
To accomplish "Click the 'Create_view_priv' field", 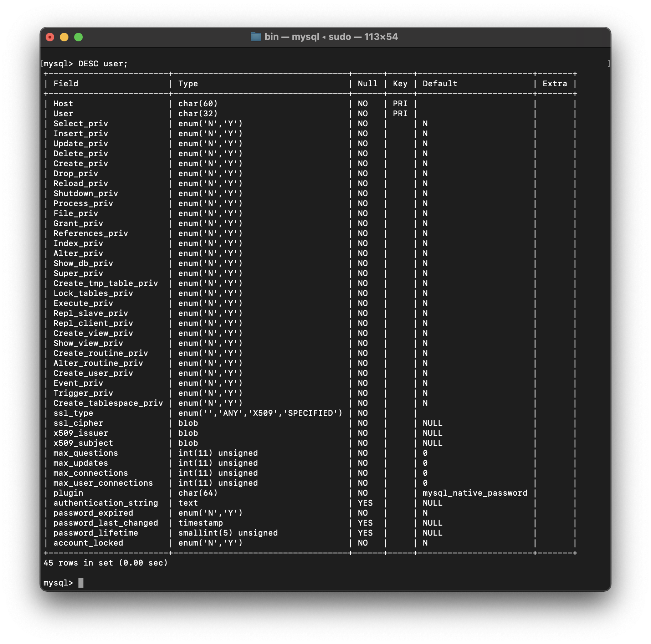I will click(x=93, y=333).
